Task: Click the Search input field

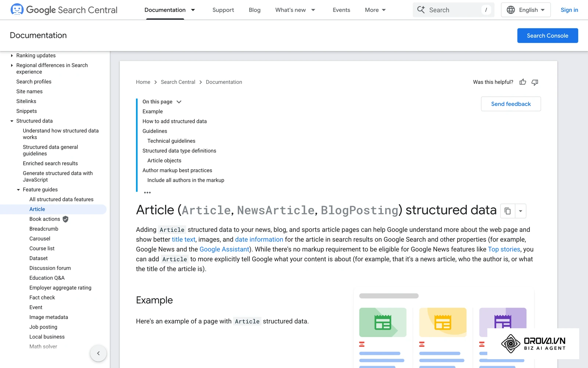Action: coord(453,10)
